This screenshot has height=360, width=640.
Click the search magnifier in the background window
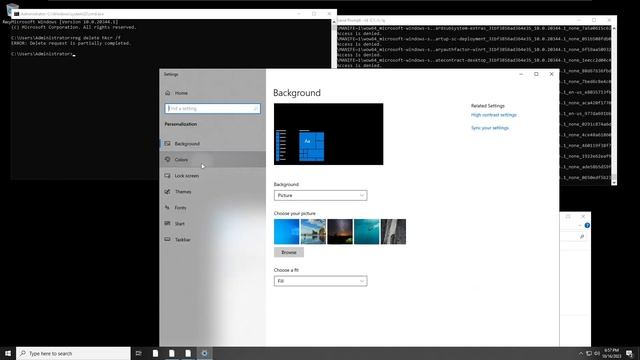(x=582, y=237)
